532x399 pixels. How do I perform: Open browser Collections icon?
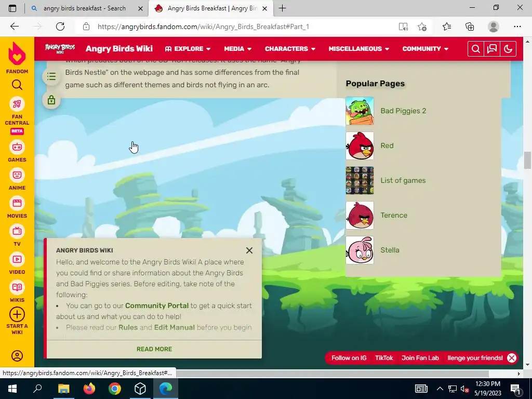[470, 26]
